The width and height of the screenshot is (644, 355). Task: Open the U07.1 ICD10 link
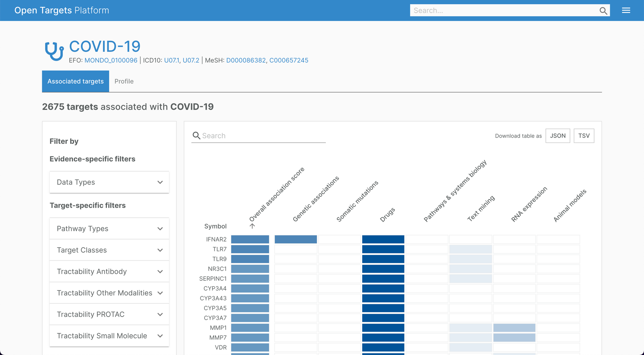172,60
